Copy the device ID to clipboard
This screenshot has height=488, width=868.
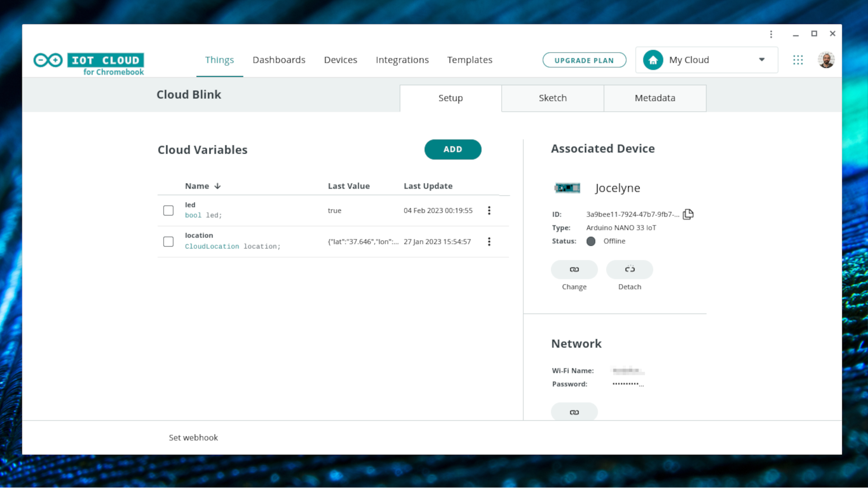(x=688, y=214)
